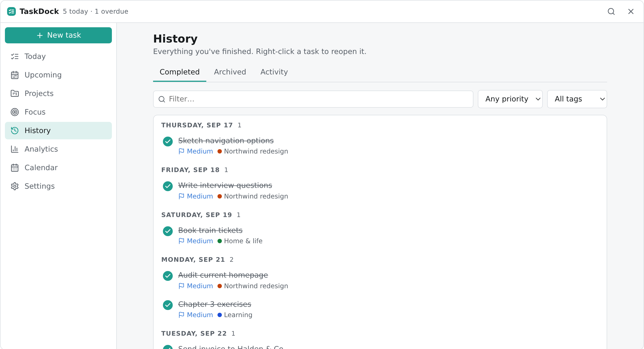Select History in the sidebar
644x349 pixels.
tap(58, 131)
